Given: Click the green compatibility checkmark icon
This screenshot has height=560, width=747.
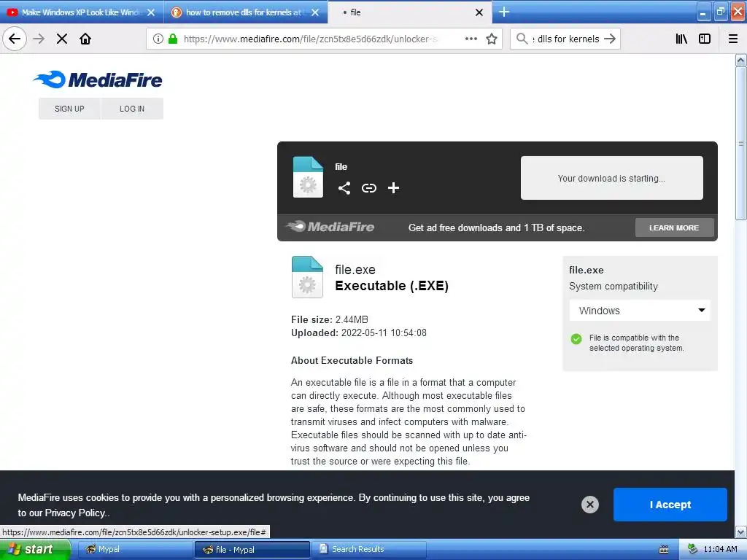Looking at the screenshot, I should (576, 339).
